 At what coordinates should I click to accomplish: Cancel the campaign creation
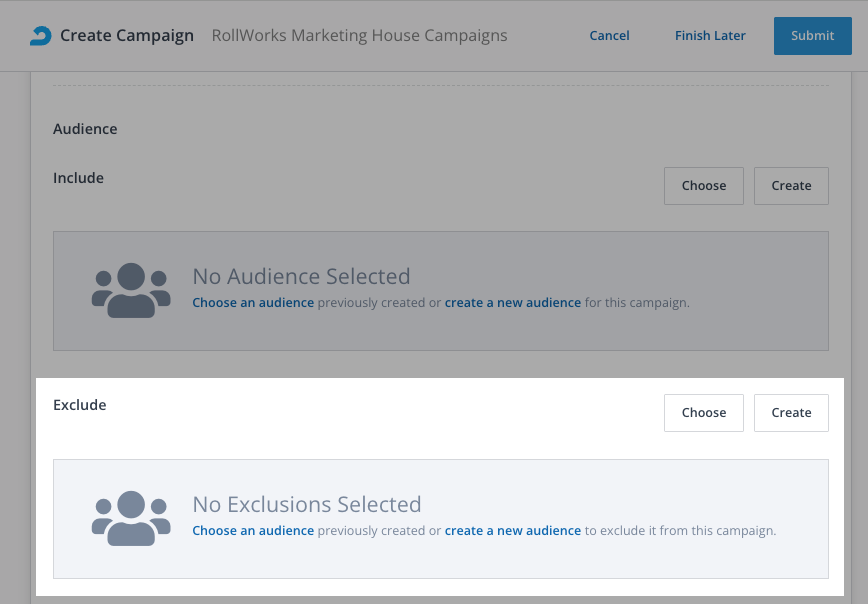(x=609, y=36)
